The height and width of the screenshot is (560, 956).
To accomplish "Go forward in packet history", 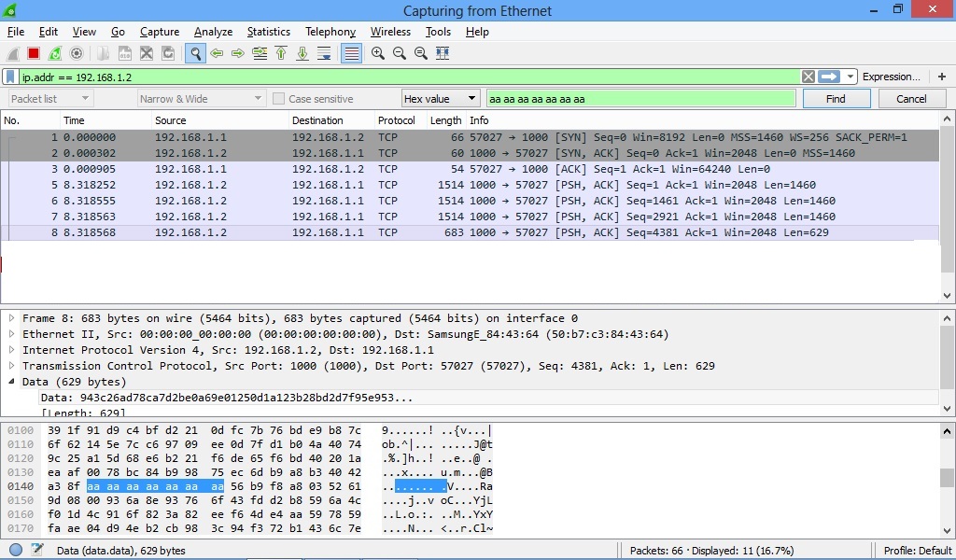I will tap(238, 53).
